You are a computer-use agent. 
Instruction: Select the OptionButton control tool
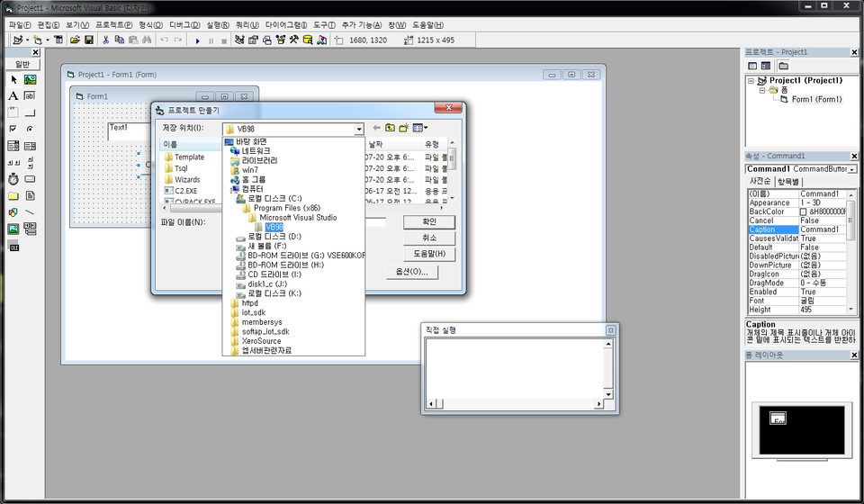coord(30,129)
